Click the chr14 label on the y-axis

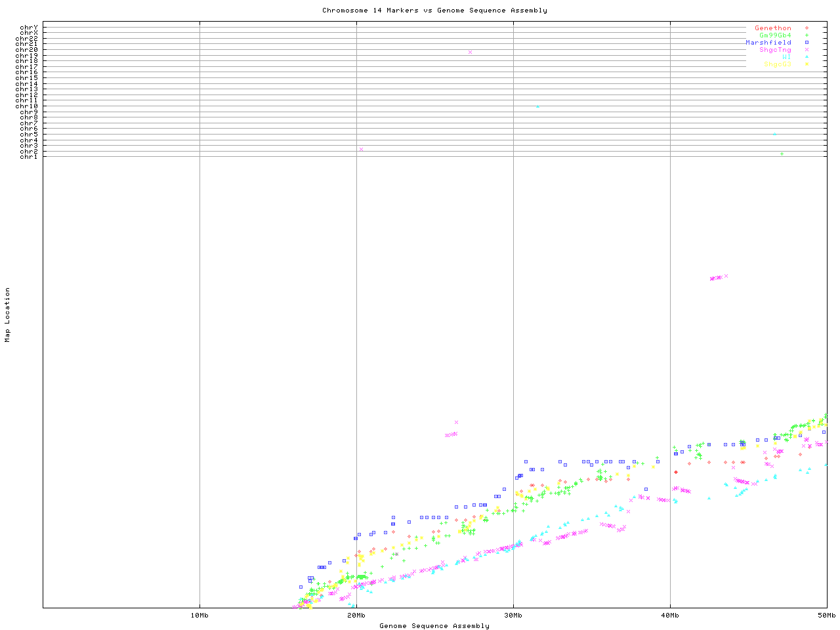(x=28, y=84)
